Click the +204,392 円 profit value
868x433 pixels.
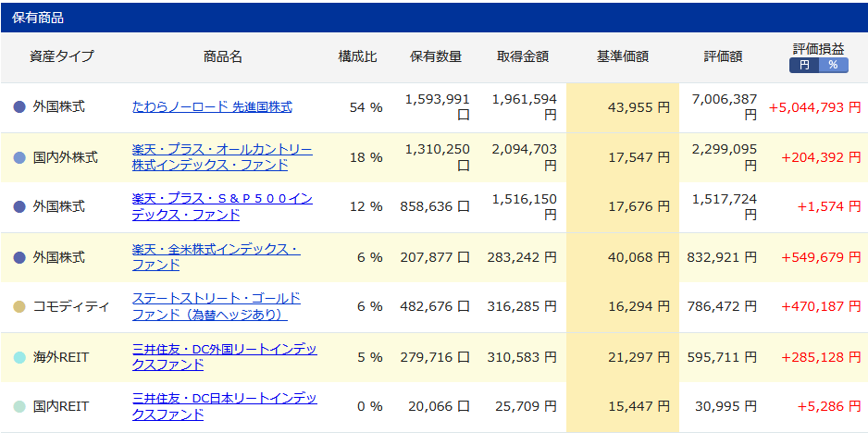tap(821, 158)
